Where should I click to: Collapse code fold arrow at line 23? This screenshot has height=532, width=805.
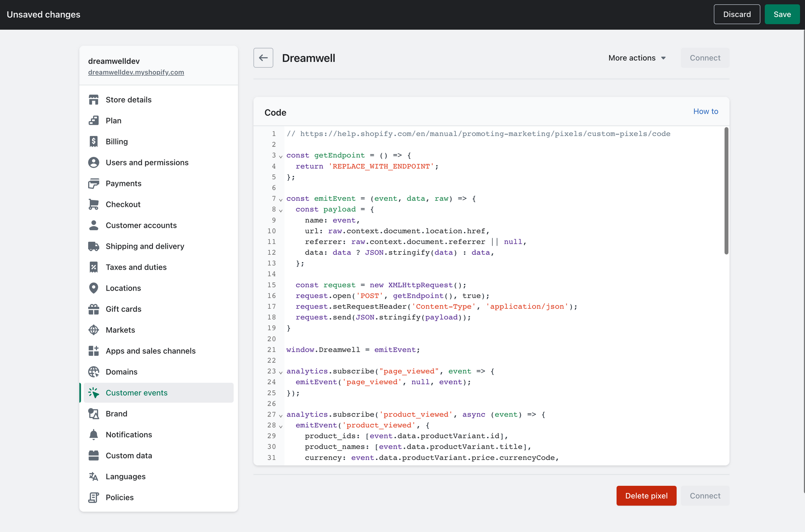click(281, 372)
